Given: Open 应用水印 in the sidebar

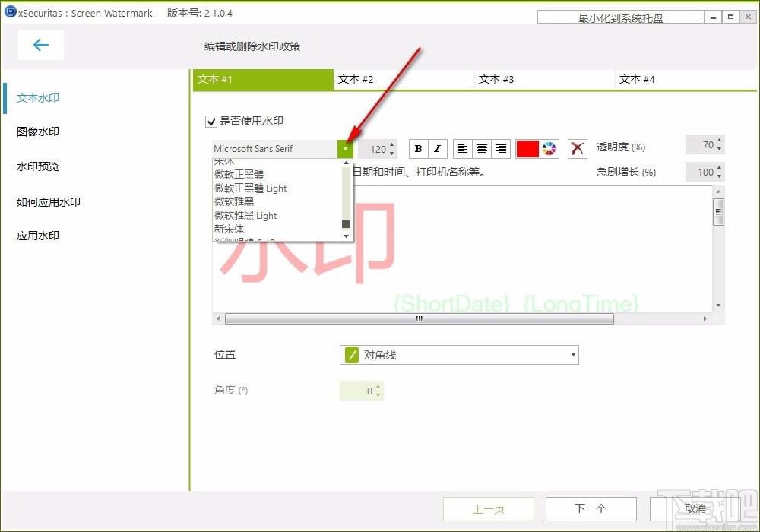Looking at the screenshot, I should [x=38, y=236].
